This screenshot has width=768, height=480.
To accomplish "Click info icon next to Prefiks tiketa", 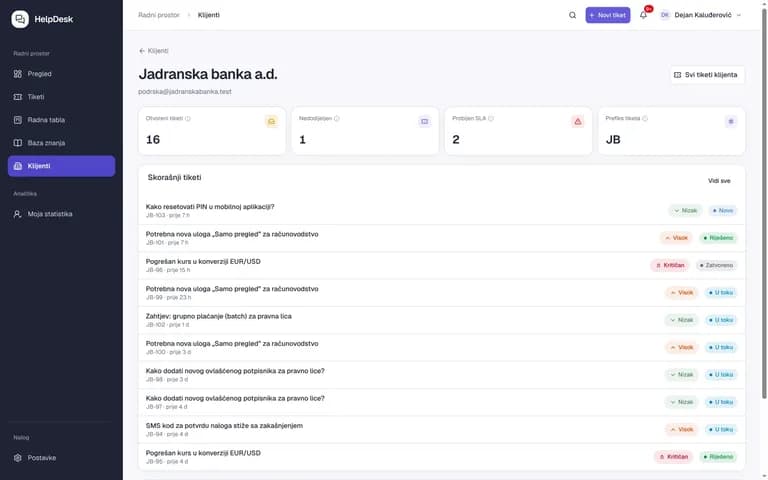I will pyautogui.click(x=645, y=119).
